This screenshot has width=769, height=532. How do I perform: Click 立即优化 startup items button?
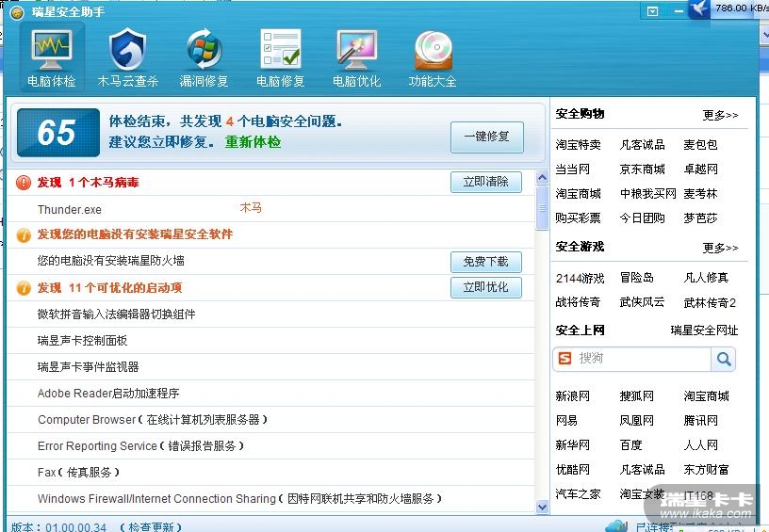(486, 287)
